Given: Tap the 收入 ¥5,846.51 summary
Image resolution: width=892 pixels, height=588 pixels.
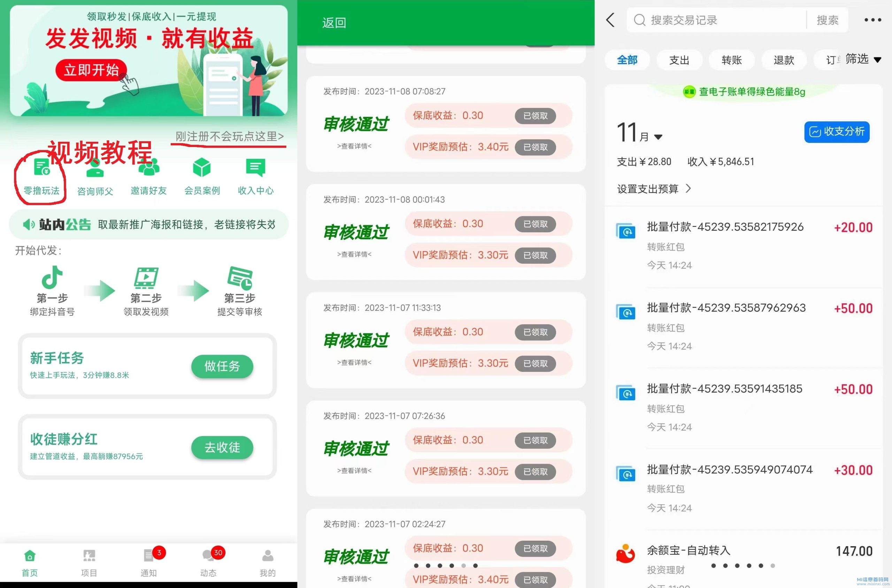Looking at the screenshot, I should (721, 162).
